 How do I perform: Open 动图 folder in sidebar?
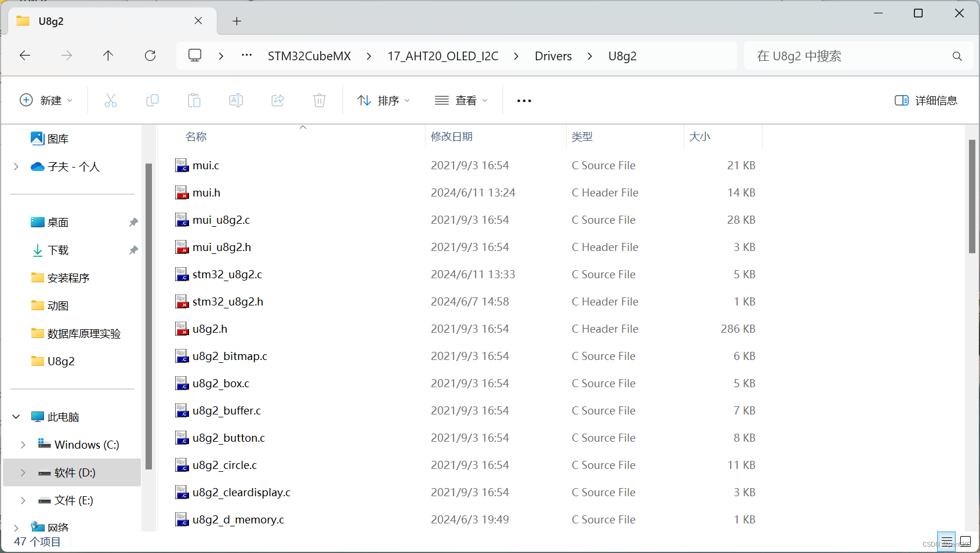tap(50, 305)
